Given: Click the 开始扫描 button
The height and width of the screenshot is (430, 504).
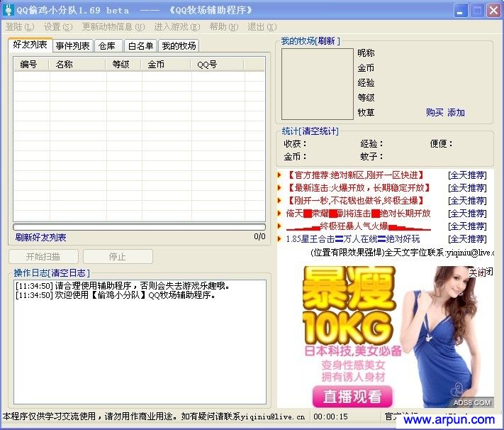Looking at the screenshot, I should (x=43, y=257).
